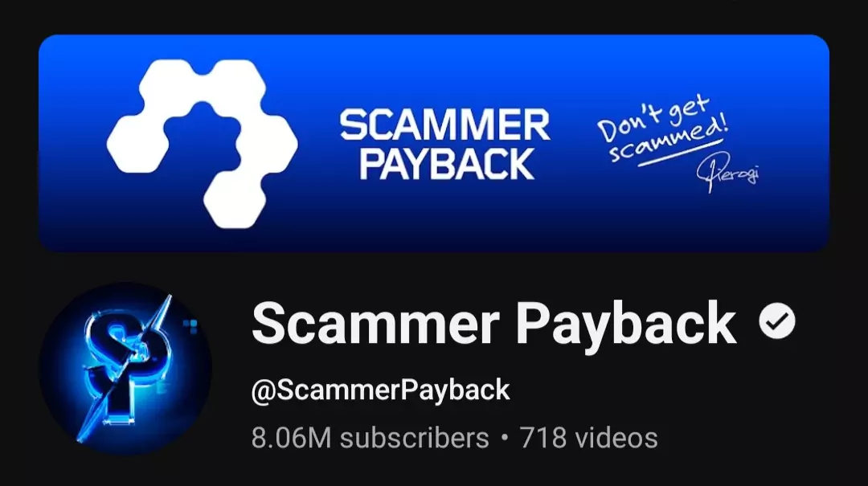Click the SCAMMER PAYBACK banner title text
This screenshot has width=868, height=486.
pyautogui.click(x=445, y=145)
